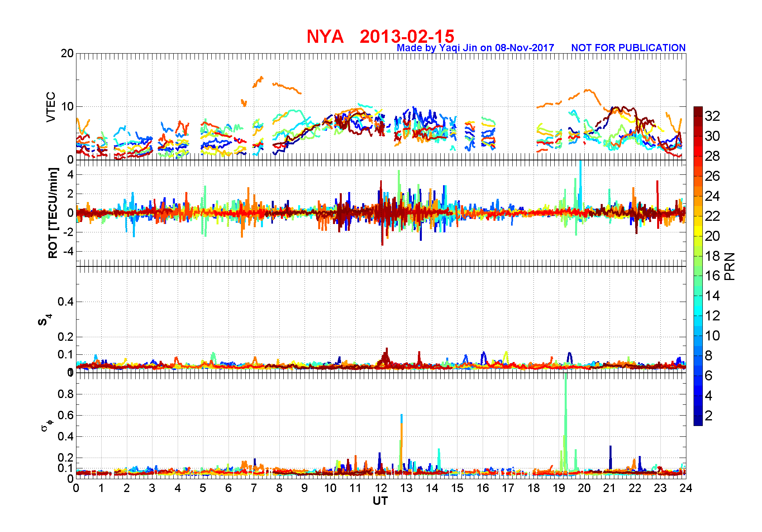This screenshot has width=762, height=532.
Task: Click the UT axis tick label 15
Action: (x=457, y=488)
